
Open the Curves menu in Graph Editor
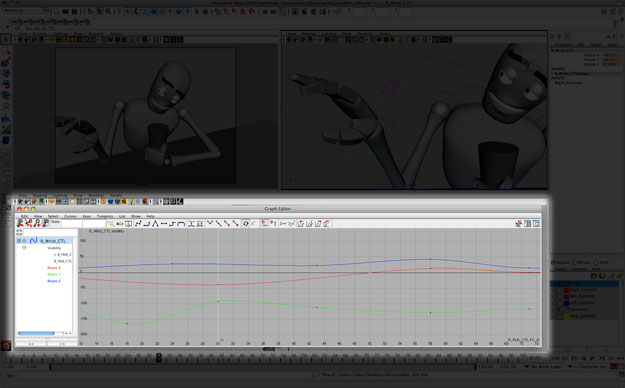[70, 216]
